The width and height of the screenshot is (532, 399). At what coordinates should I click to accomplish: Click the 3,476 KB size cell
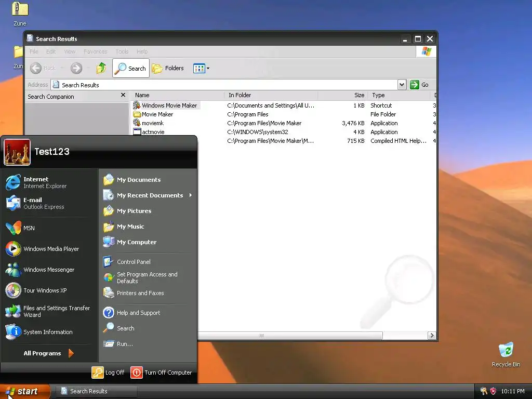pos(353,123)
